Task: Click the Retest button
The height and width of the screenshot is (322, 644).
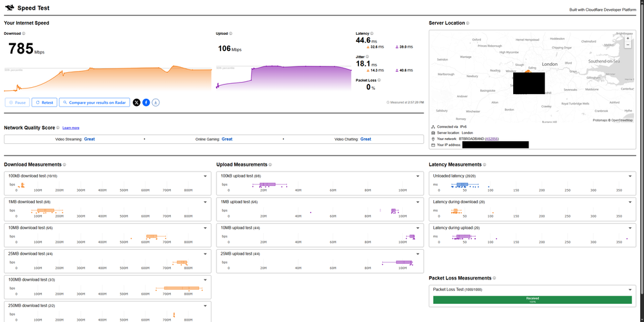Action: [44, 102]
